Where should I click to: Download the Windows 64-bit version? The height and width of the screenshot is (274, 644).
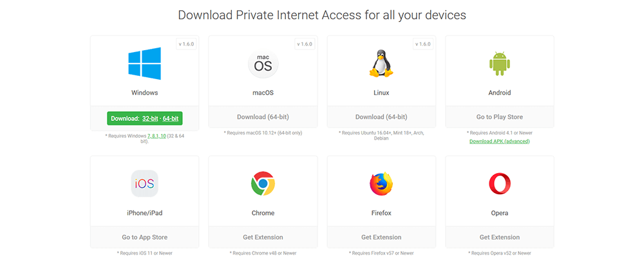pos(171,118)
